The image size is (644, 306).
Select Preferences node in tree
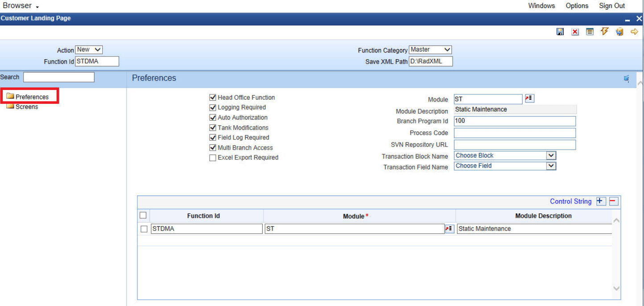32,97
